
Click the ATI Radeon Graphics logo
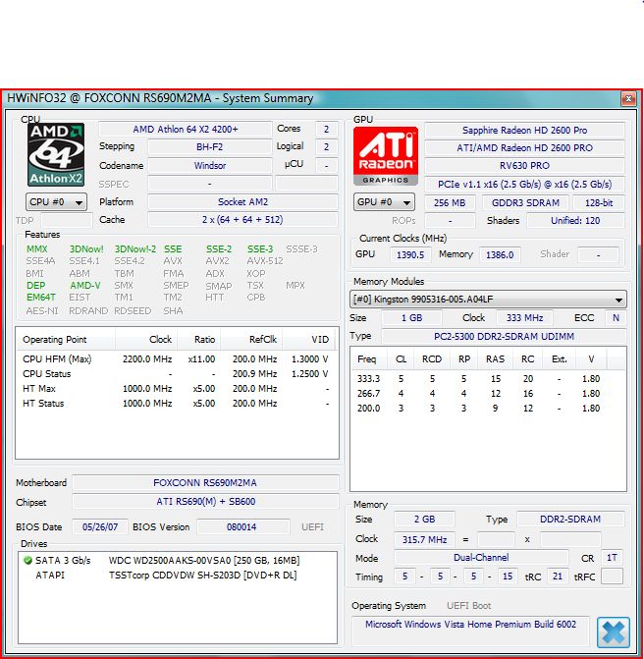coord(385,156)
